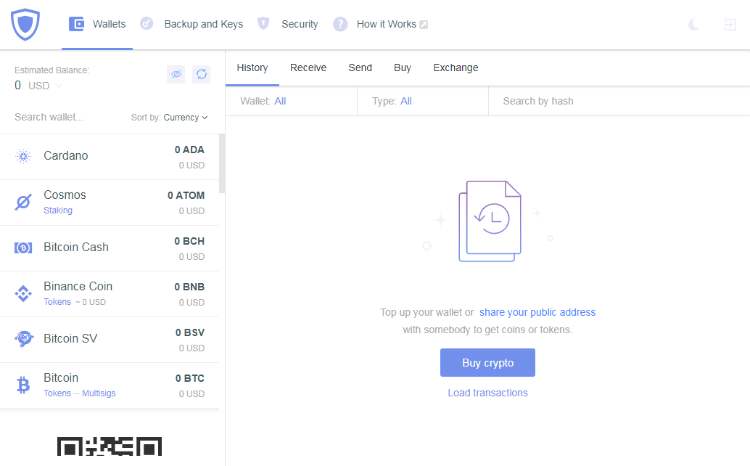Open the Bitcoin Tokens link

(x=57, y=393)
